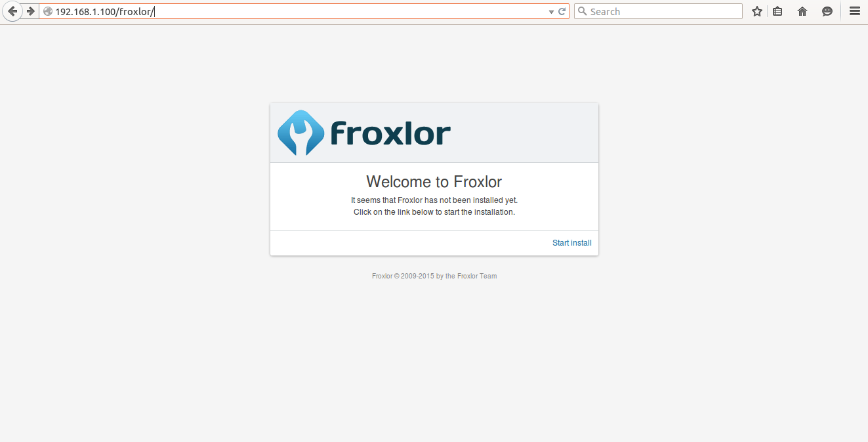This screenshot has width=868, height=442.
Task: Click the address bar showing 192.168.1.100/froxlor/
Action: 300,11
